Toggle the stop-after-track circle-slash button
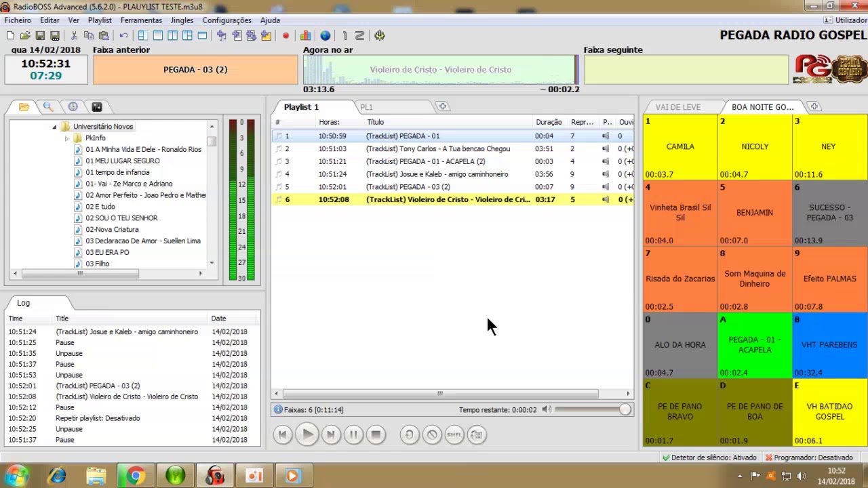The height and width of the screenshot is (488, 868). [432, 435]
